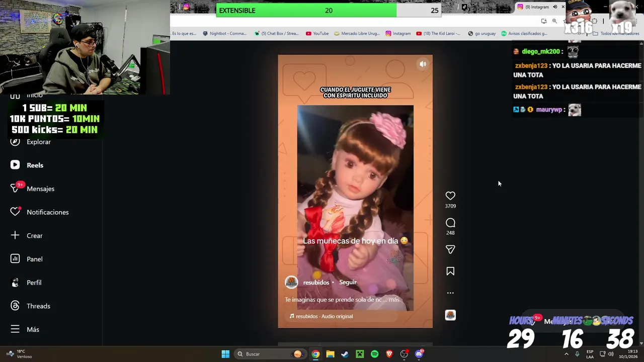Open OBS Studio from the taskbar
The height and width of the screenshot is (362, 644).
404,354
